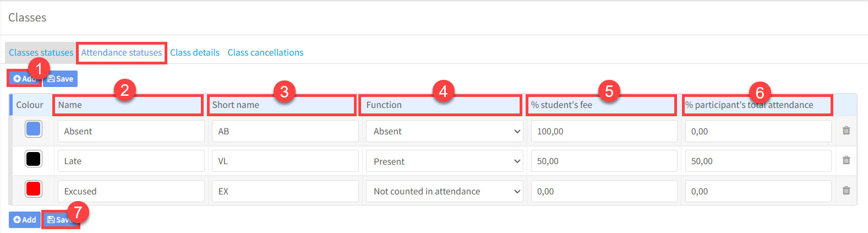Viewport: 868px width, 233px height.
Task: Switch to Classes statuses tab
Action: coord(41,53)
